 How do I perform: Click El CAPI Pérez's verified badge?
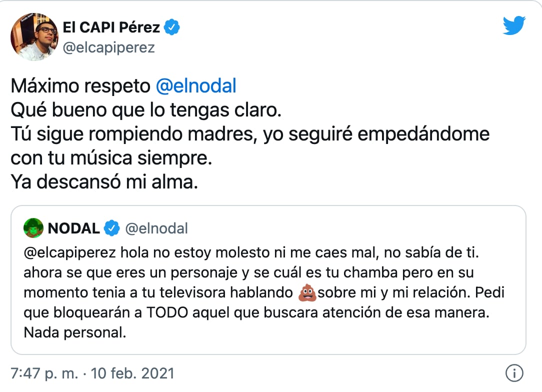[x=172, y=27]
